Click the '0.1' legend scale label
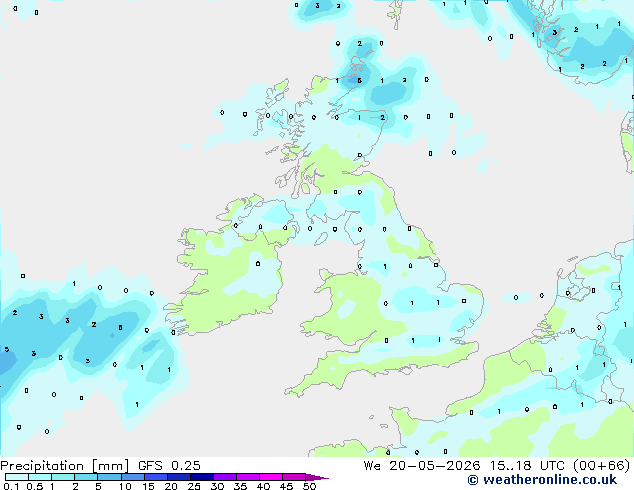The height and width of the screenshot is (490, 634). point(11,486)
